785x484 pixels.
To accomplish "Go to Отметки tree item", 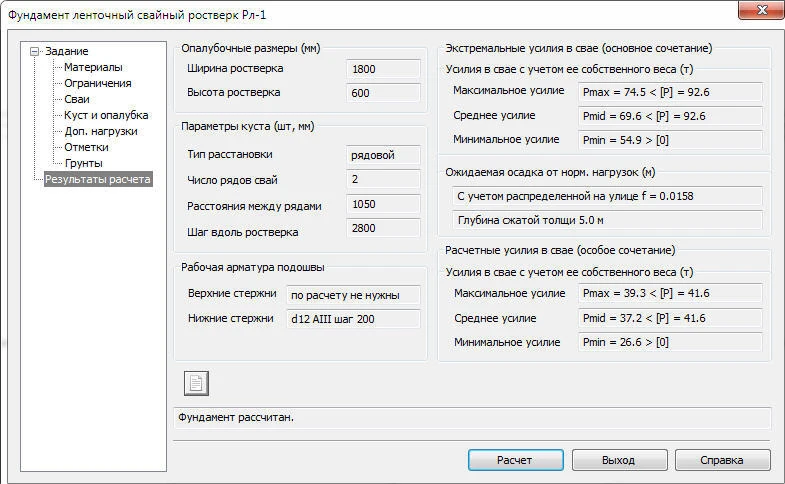I will [88, 147].
